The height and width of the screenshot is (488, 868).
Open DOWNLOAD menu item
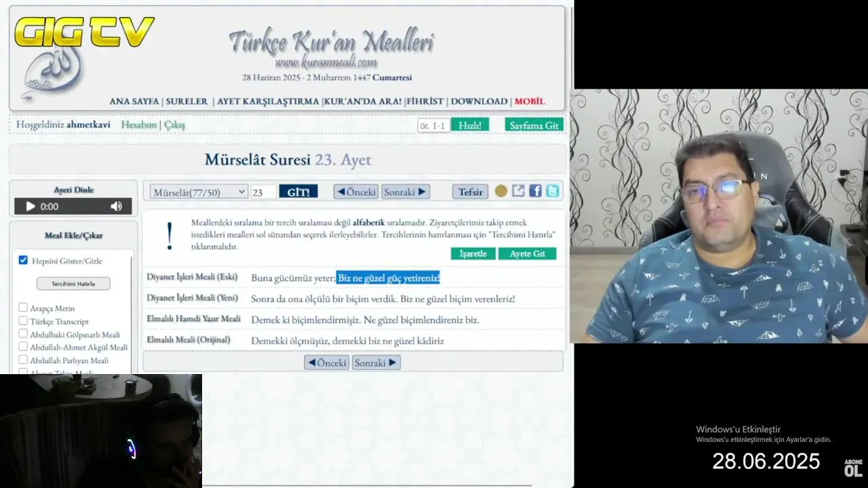(479, 102)
